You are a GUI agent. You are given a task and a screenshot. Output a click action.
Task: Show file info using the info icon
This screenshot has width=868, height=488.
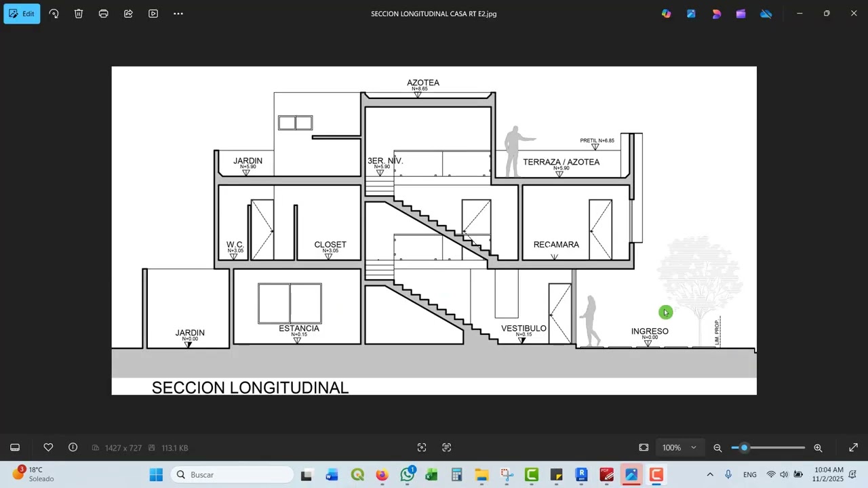tap(73, 447)
